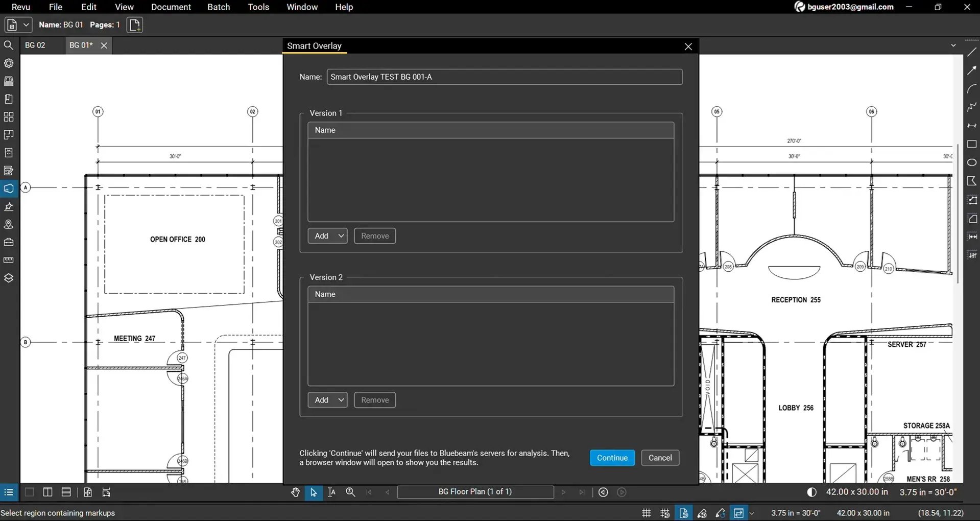Toggle Snap to Content in status bar
Viewport: 980px width, 521px height.
click(x=683, y=513)
